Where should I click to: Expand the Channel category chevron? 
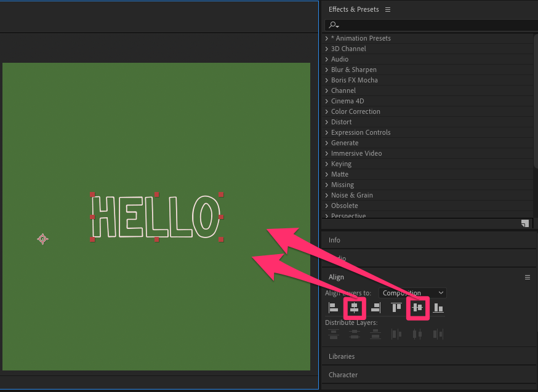327,90
